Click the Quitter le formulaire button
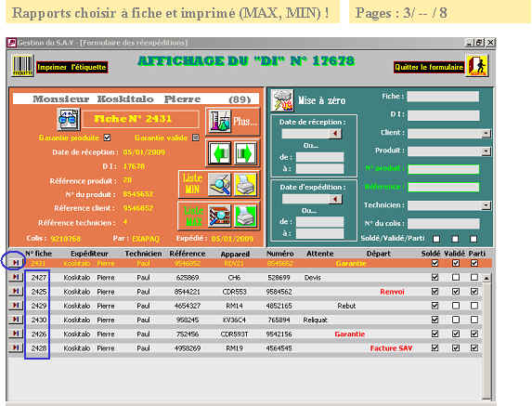 [429, 67]
